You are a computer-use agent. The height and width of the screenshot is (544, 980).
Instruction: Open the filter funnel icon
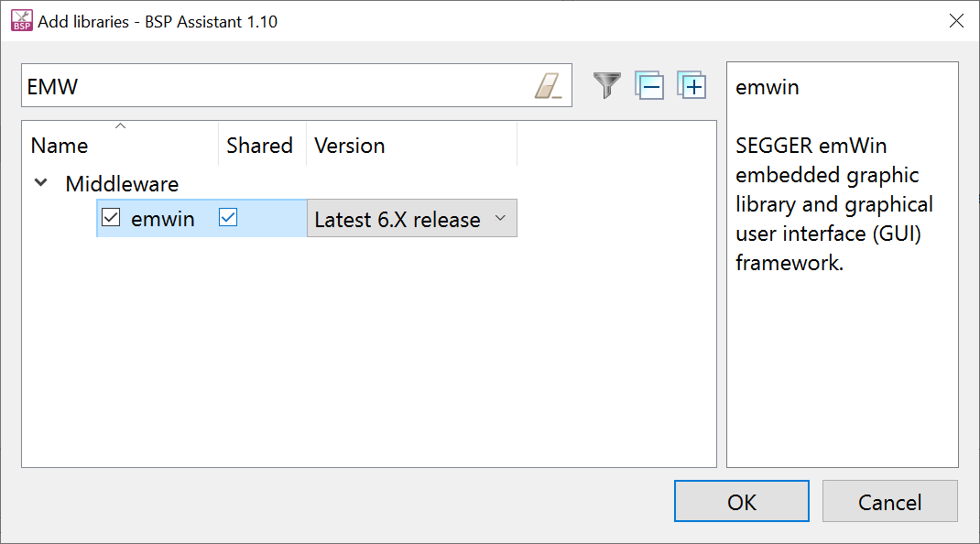(606, 85)
